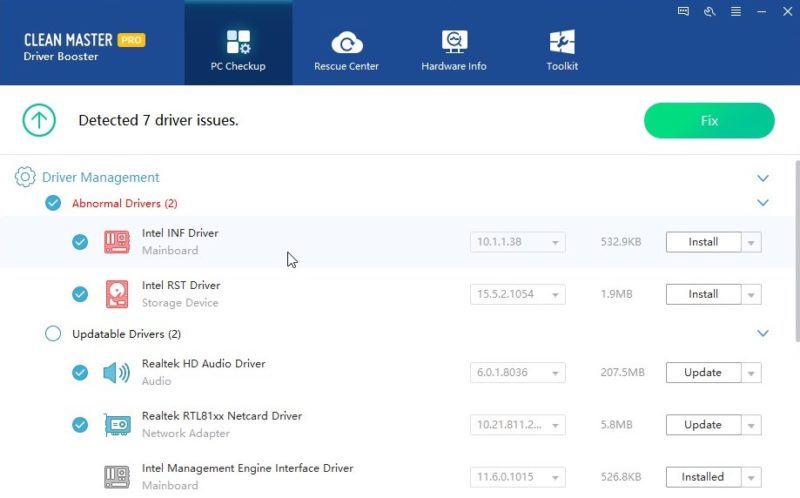Collapse the Updatable Drivers section chevron
The image size is (800, 498).
coord(763,333)
